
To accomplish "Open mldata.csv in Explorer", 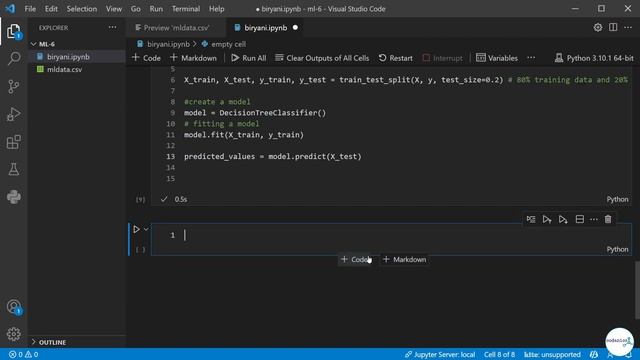I will coord(64,69).
